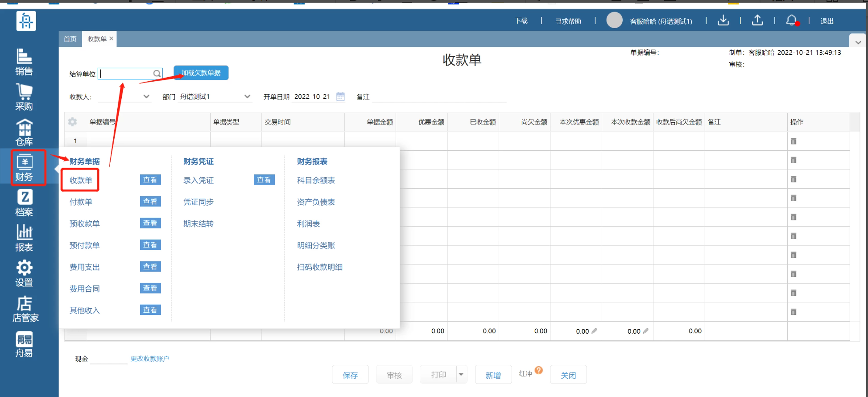The image size is (868, 397).
Task: Open the 开单日期 calendar picker icon
Action: tap(340, 96)
